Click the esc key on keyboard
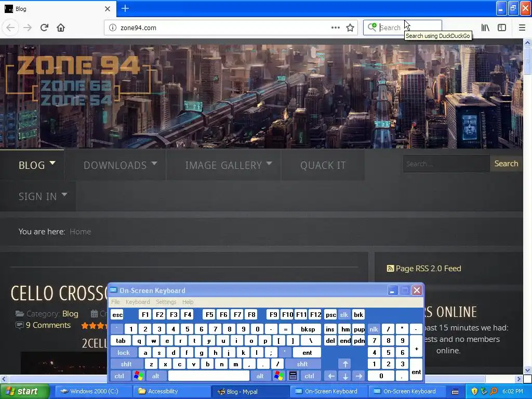Screen dimensions: 532x399 (117, 314)
